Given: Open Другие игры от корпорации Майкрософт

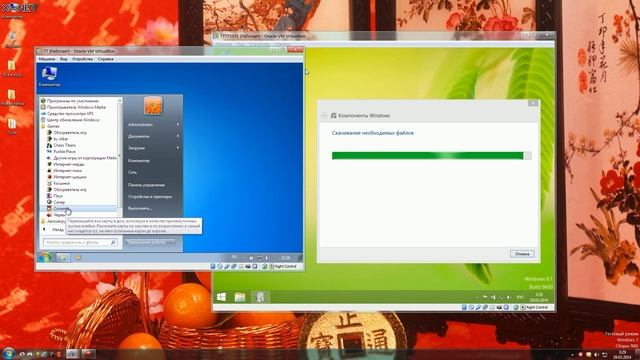Looking at the screenshot, I should [81, 158].
